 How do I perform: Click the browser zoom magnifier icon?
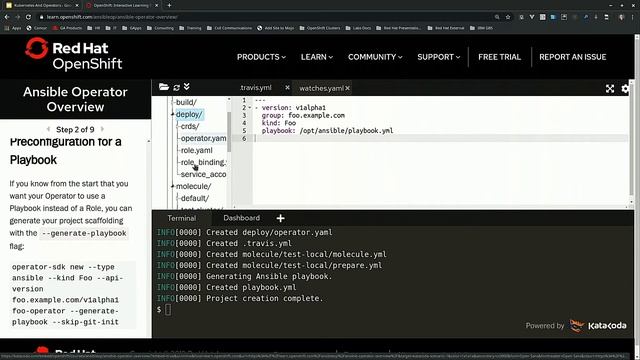click(497, 17)
